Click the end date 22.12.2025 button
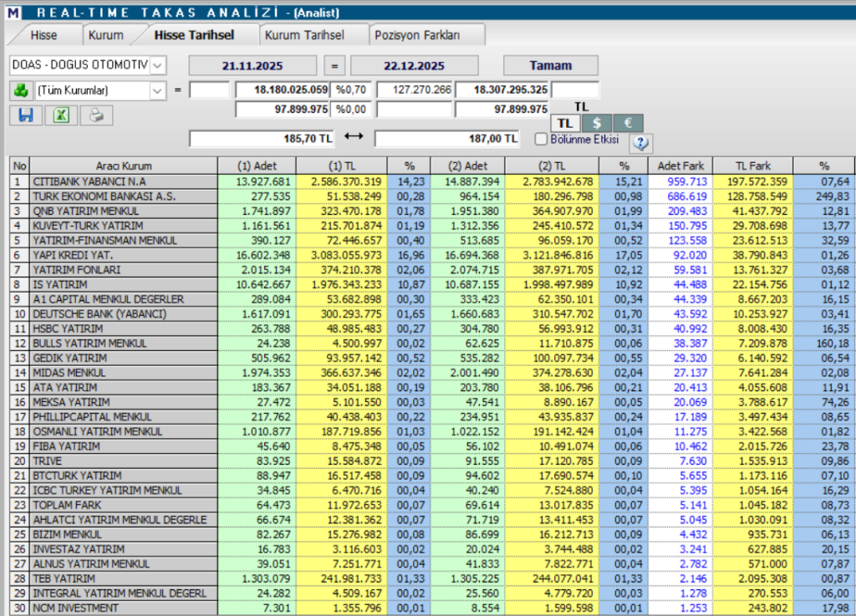This screenshot has width=856, height=616. [x=414, y=65]
